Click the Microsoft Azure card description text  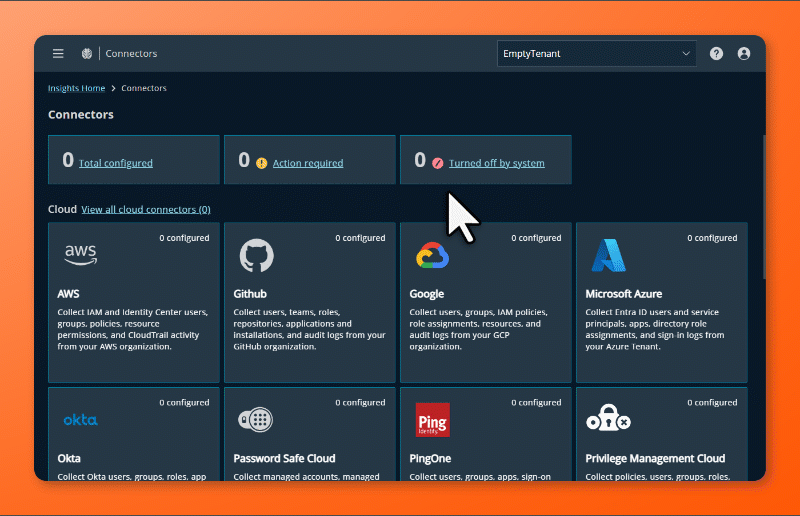[655, 329]
